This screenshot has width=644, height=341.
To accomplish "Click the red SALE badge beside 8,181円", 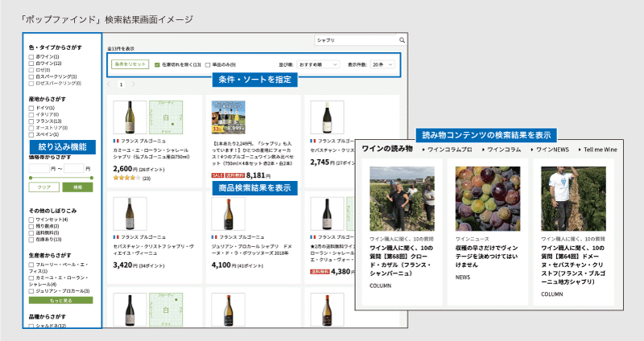I will [217, 175].
